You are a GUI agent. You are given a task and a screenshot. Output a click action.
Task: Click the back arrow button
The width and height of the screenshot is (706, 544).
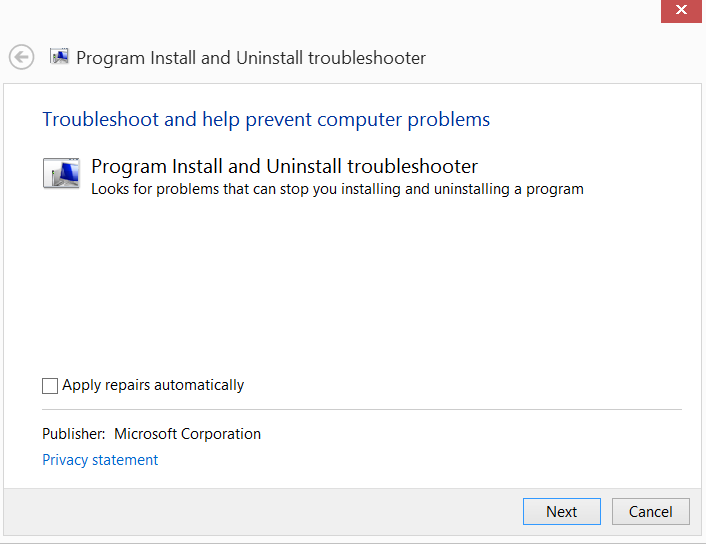pyautogui.click(x=21, y=57)
